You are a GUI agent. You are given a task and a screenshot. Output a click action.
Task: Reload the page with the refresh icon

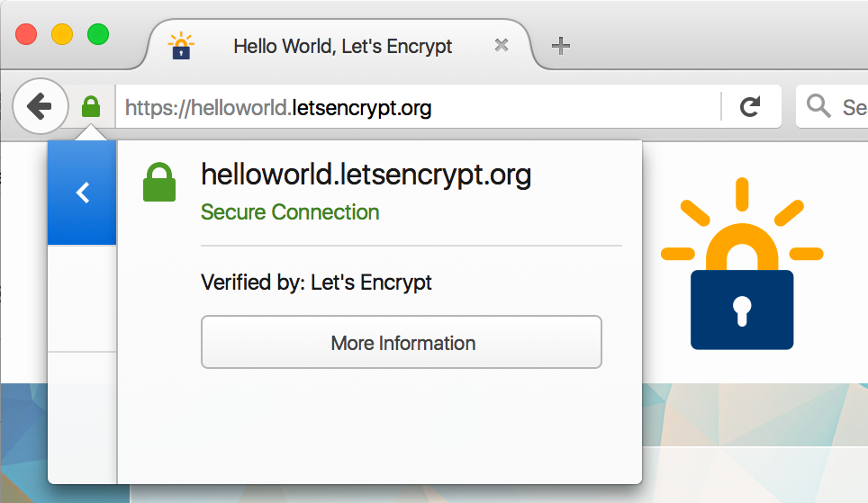click(x=750, y=106)
